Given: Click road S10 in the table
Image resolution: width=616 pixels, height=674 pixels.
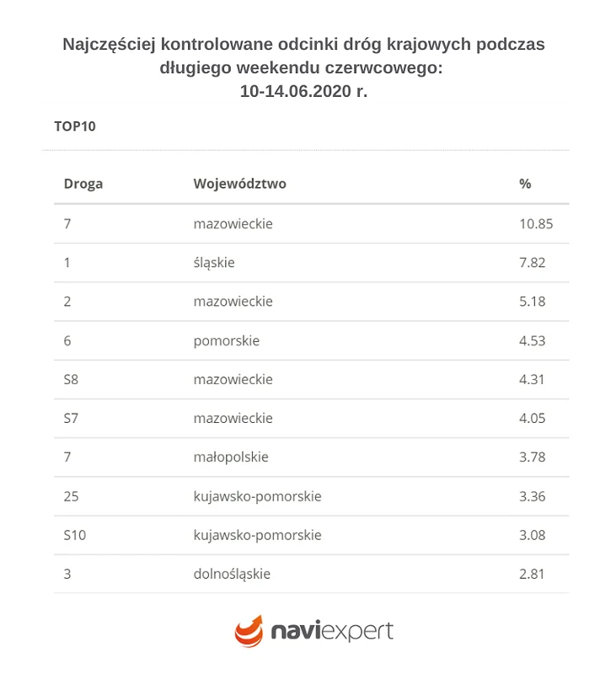Looking at the screenshot, I should [75, 535].
